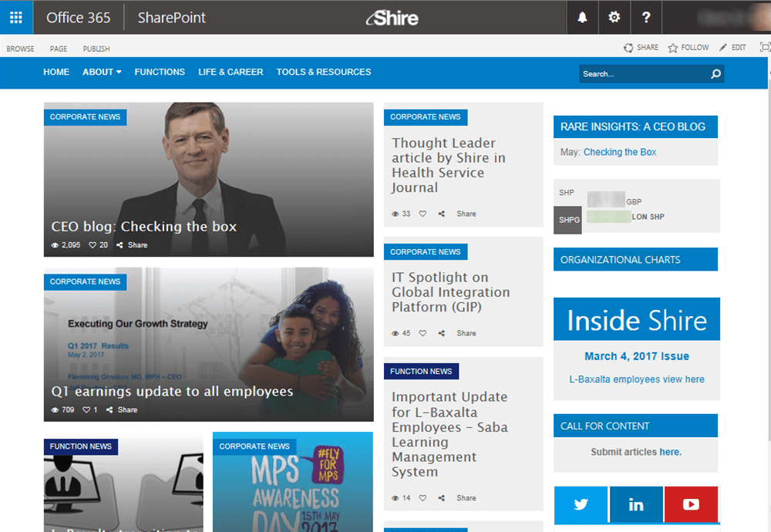This screenshot has width=771, height=532.
Task: Open the Browse ribbon tab
Action: point(20,49)
